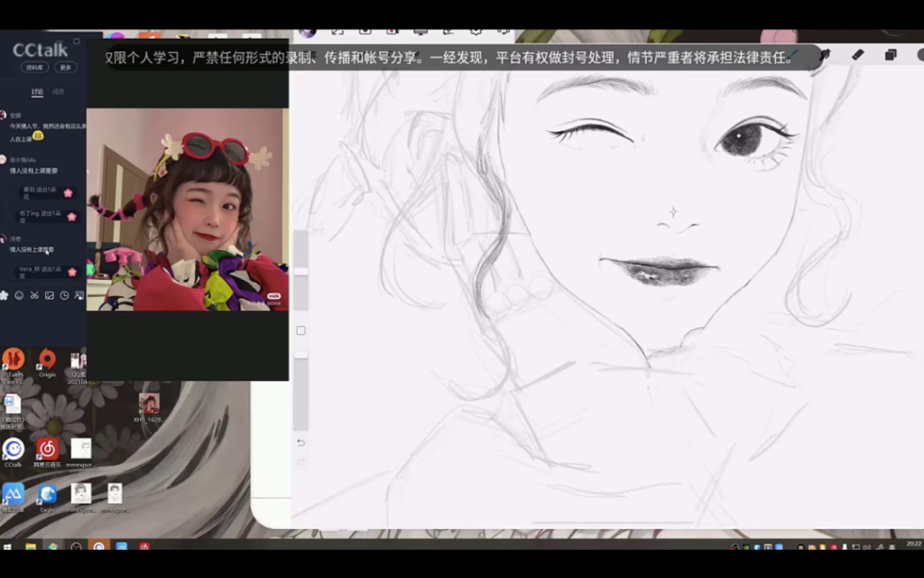
Task: Select the smudge tool icon
Action: click(x=824, y=55)
